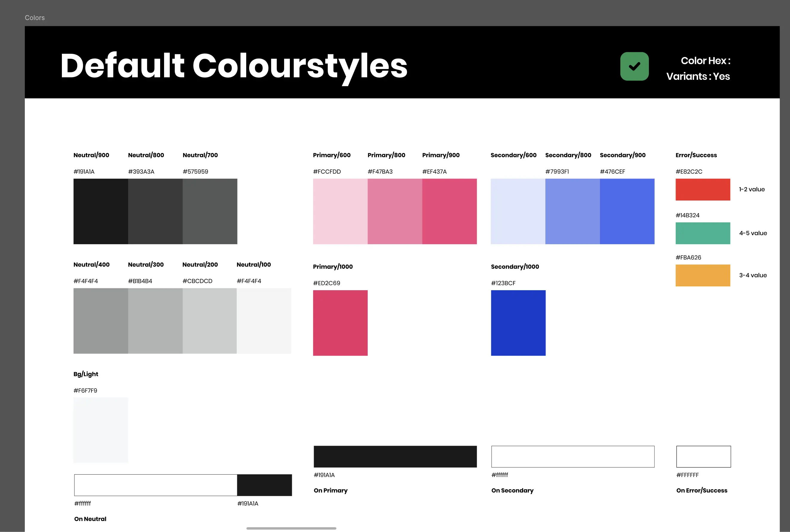Select the Bg/Light swatch
Image resolution: width=790 pixels, height=532 pixels.
point(101,430)
